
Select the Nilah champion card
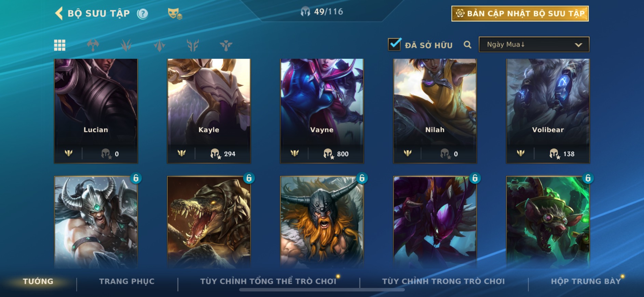[435, 111]
